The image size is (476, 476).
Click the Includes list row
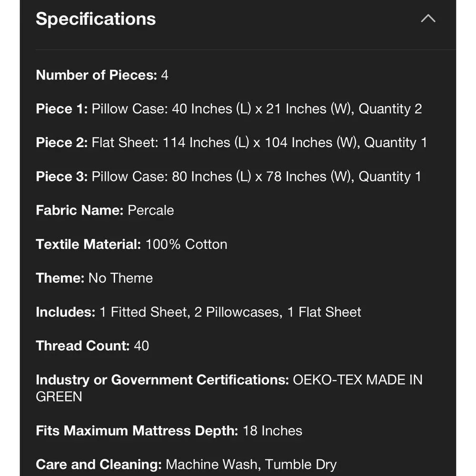pyautogui.click(x=198, y=312)
